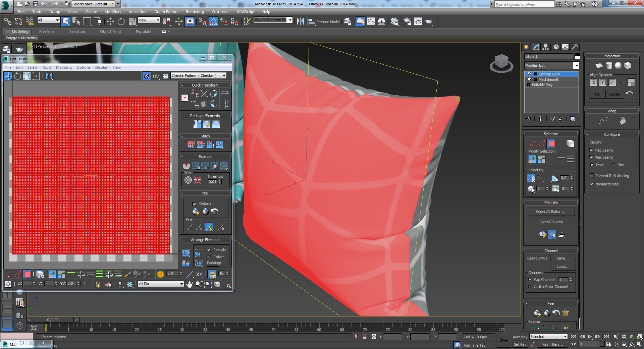The height and width of the screenshot is (349, 644).
Task: Select Edge sub-object mode in Selection rollout
Action: pos(541,144)
